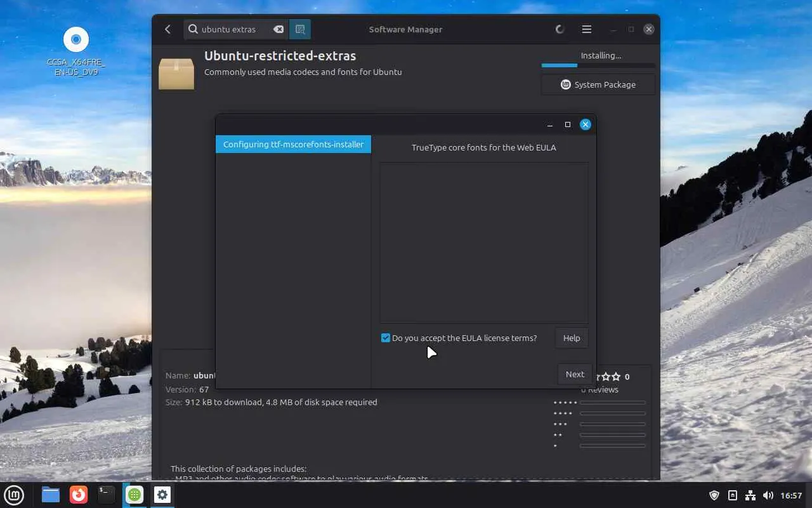The height and width of the screenshot is (508, 812).
Task: Clear the 'ubuntu extras' search text
Action: (x=278, y=29)
